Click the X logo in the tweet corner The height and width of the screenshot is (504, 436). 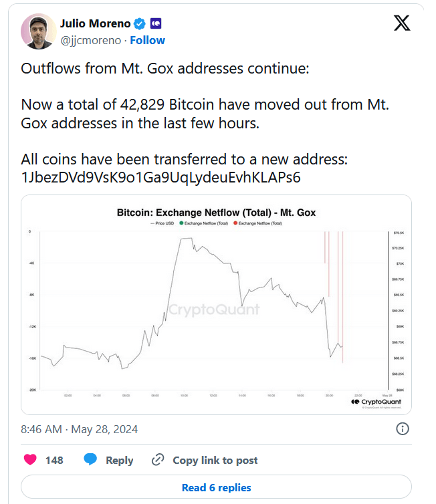point(402,24)
